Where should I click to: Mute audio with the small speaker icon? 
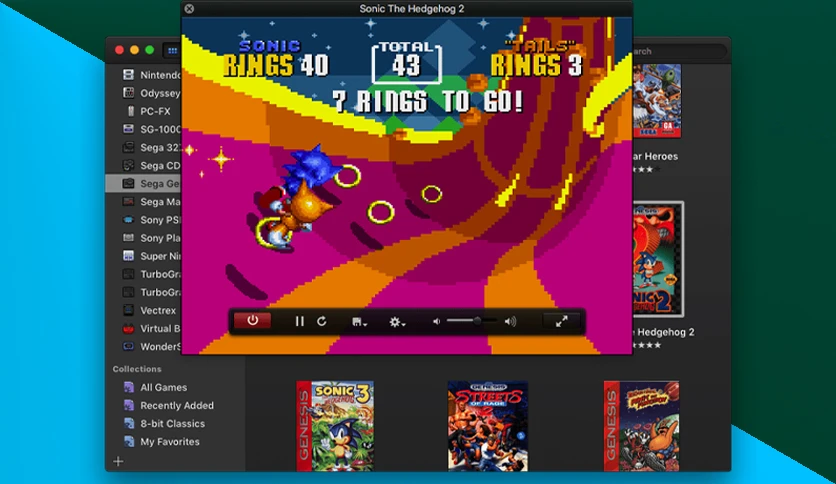[x=437, y=321]
